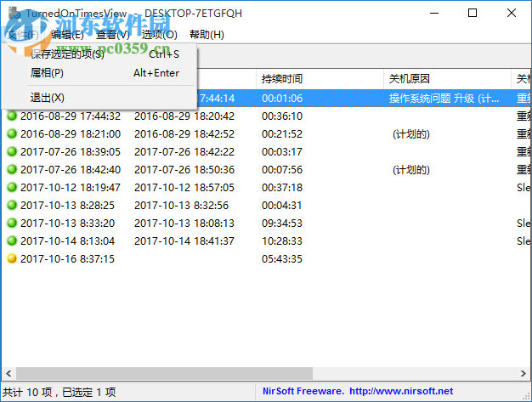The image size is (532, 402).
Task: Click shutdown time 2017-10-13 18:08:13
Action: (184, 224)
